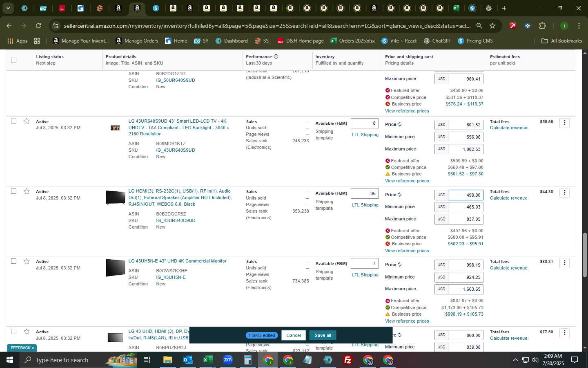Open Orders 2025.xlsx bookmark
The width and height of the screenshot is (588, 368).
pos(352,41)
